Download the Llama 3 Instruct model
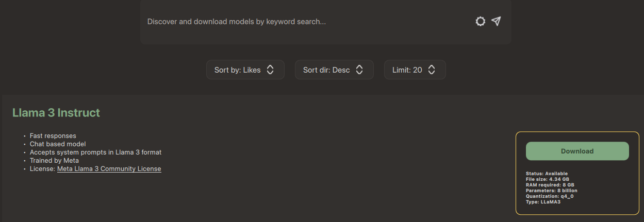This screenshot has height=222, width=644. (x=577, y=151)
